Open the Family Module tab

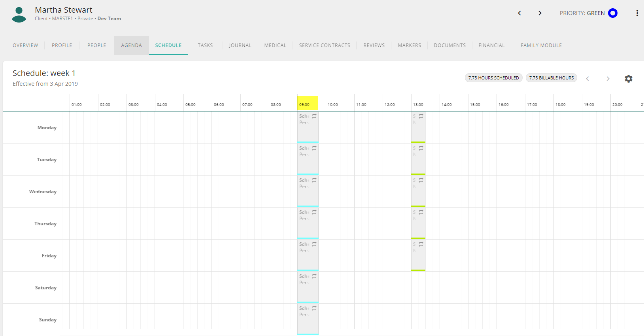click(541, 45)
